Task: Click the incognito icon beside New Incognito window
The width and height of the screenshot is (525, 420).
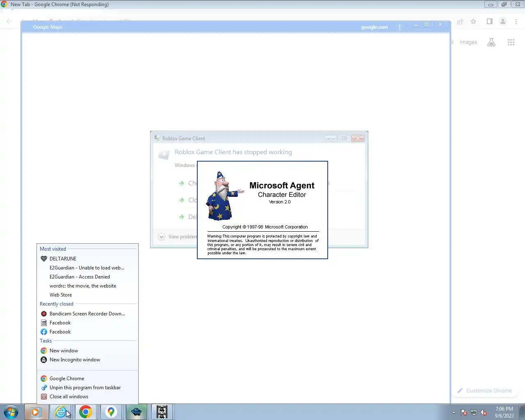Action: coord(44,360)
